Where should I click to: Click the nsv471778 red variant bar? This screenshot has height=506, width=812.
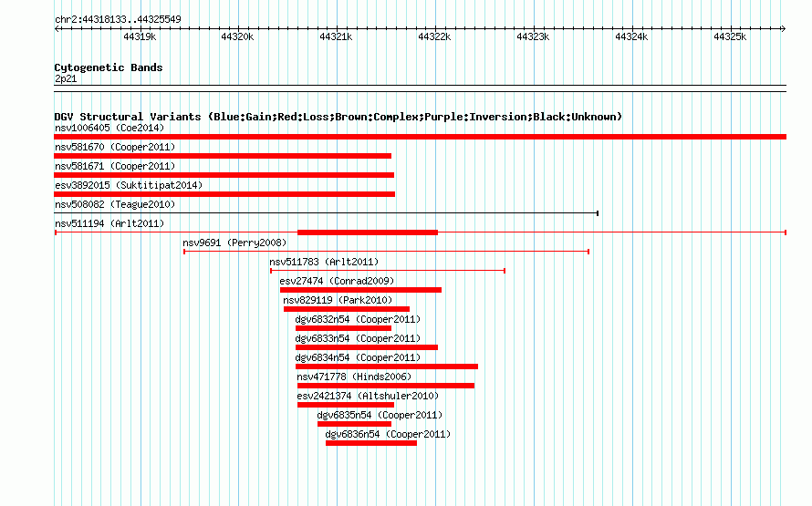tap(386, 386)
